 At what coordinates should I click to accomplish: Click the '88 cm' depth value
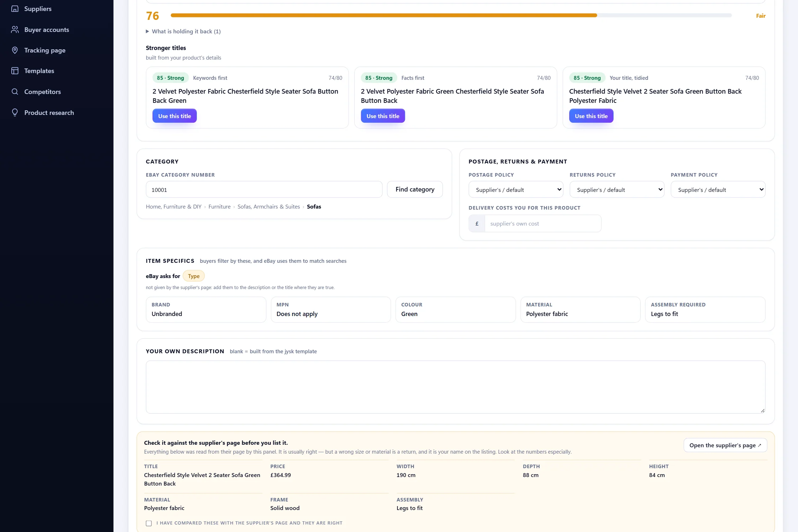[x=531, y=475]
